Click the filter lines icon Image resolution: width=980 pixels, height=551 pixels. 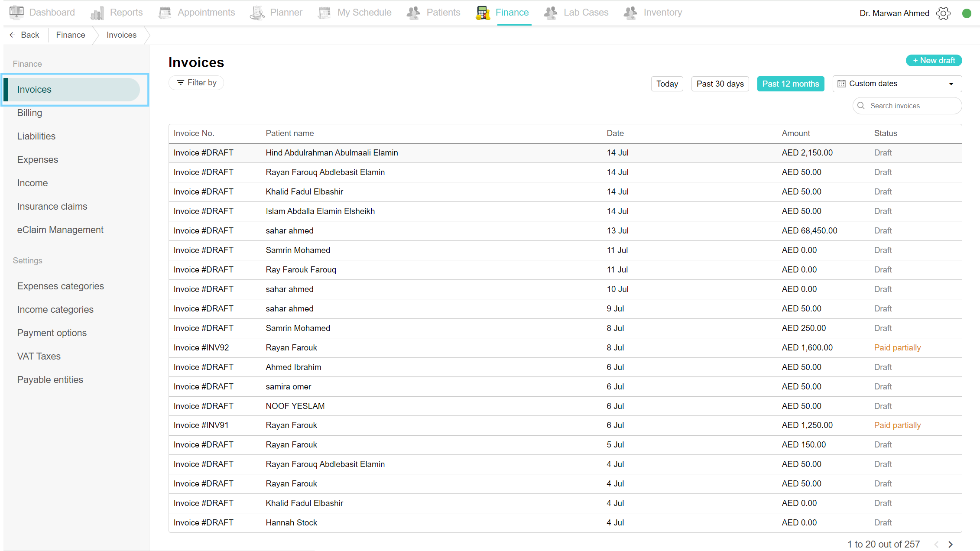click(180, 82)
